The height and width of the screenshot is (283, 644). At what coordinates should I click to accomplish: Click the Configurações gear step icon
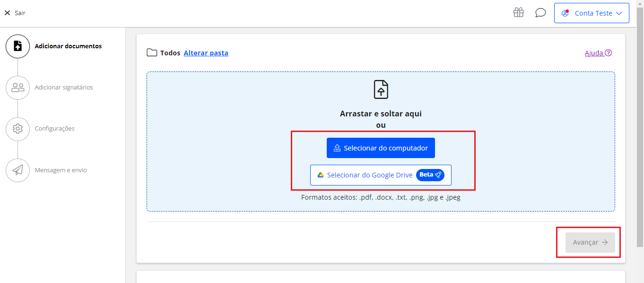[17, 129]
